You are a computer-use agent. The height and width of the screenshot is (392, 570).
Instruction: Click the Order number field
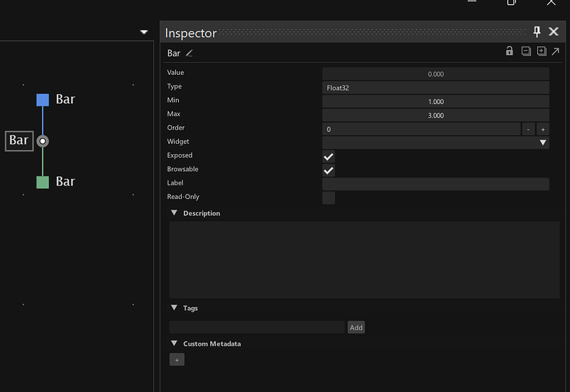[x=421, y=129]
